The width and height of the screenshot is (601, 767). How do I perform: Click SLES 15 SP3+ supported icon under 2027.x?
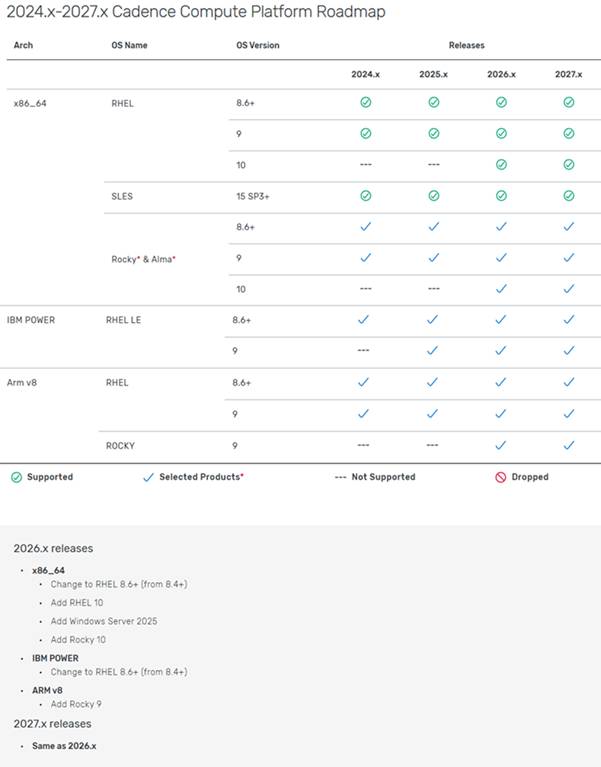click(x=569, y=196)
